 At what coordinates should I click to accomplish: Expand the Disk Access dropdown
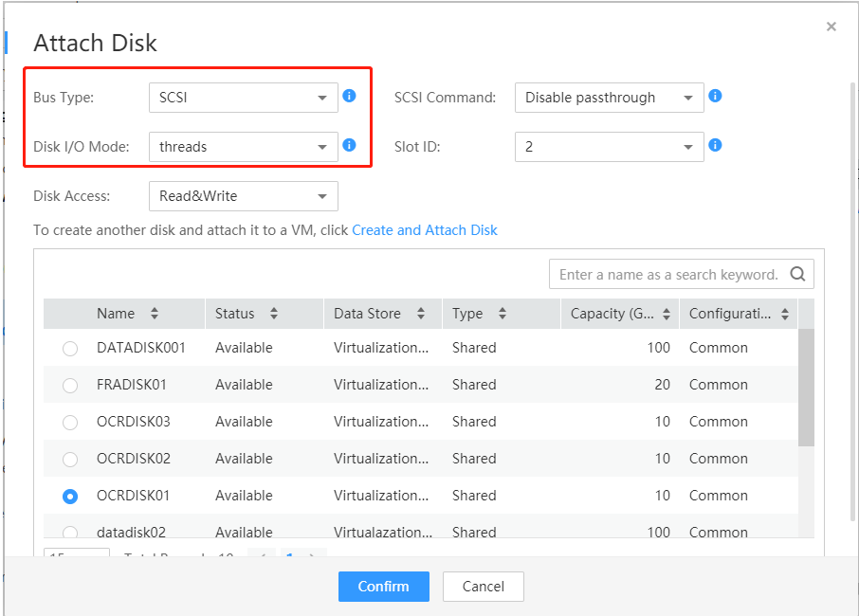coord(243,196)
